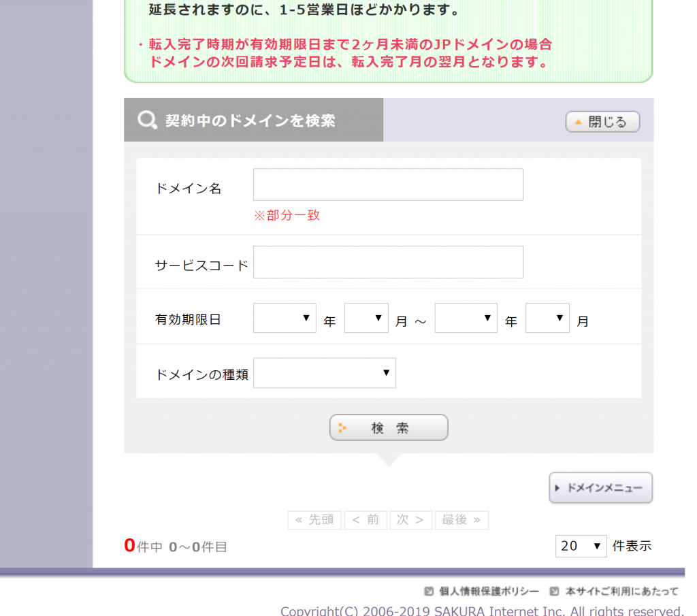Click the magnifier icon beside 契約中のドメインを検索

147,120
